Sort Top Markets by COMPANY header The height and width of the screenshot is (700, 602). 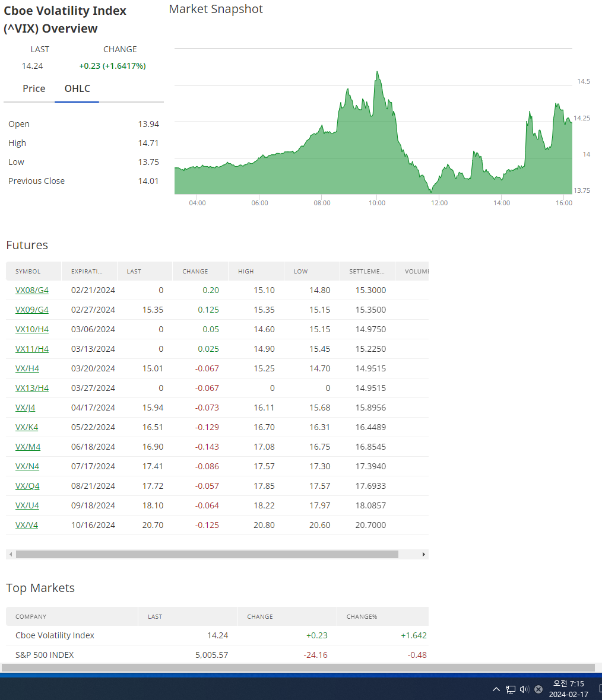(x=72, y=616)
